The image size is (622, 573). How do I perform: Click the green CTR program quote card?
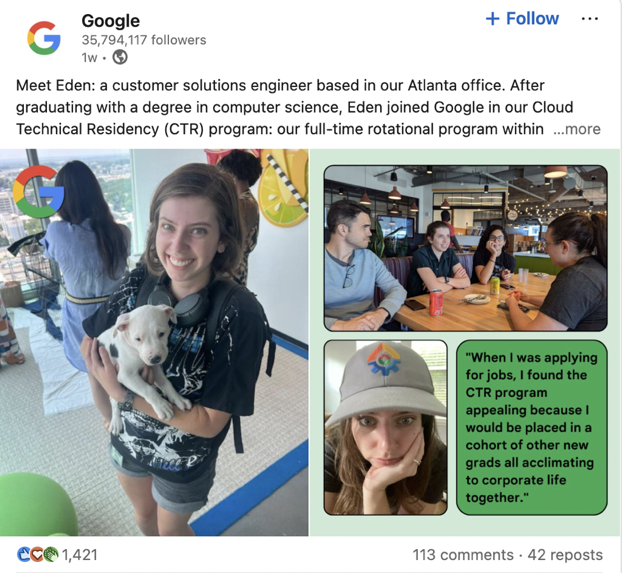coord(532,427)
